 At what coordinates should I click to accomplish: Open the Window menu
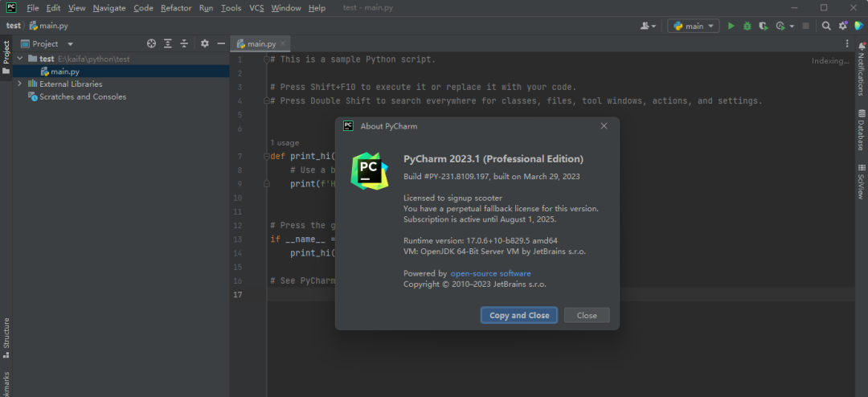click(286, 8)
